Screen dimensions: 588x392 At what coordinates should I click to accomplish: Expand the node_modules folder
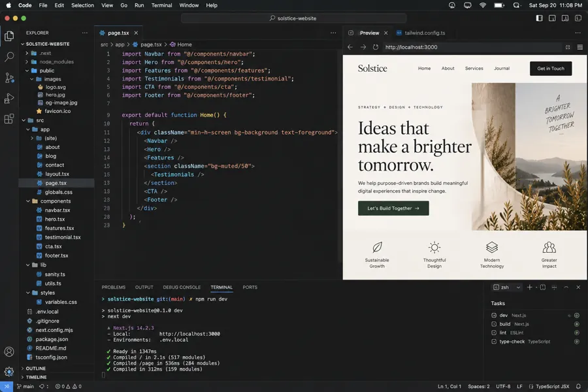[x=27, y=62]
